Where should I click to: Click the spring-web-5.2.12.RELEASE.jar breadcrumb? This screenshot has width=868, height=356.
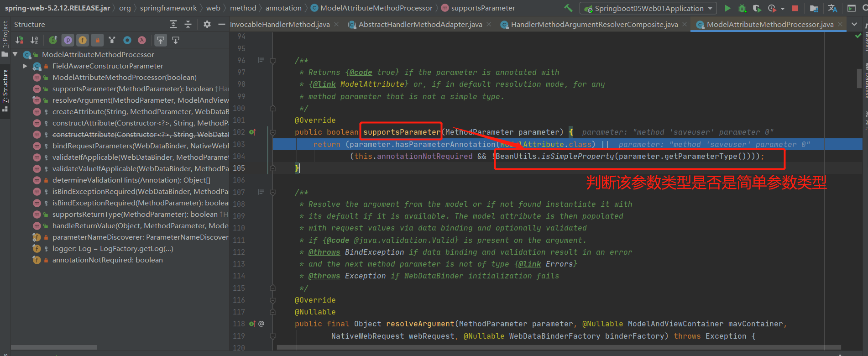click(x=58, y=8)
